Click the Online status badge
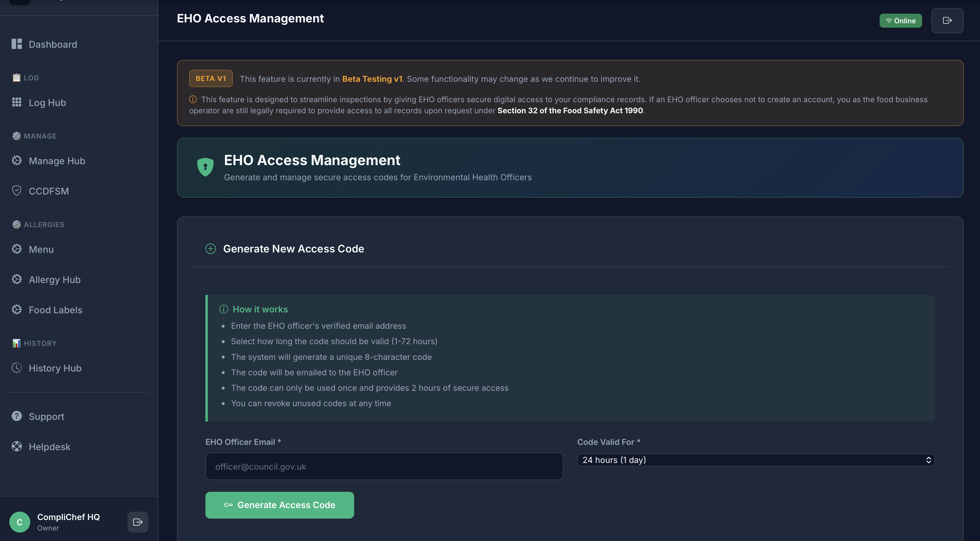Image resolution: width=980 pixels, height=541 pixels. (x=900, y=21)
